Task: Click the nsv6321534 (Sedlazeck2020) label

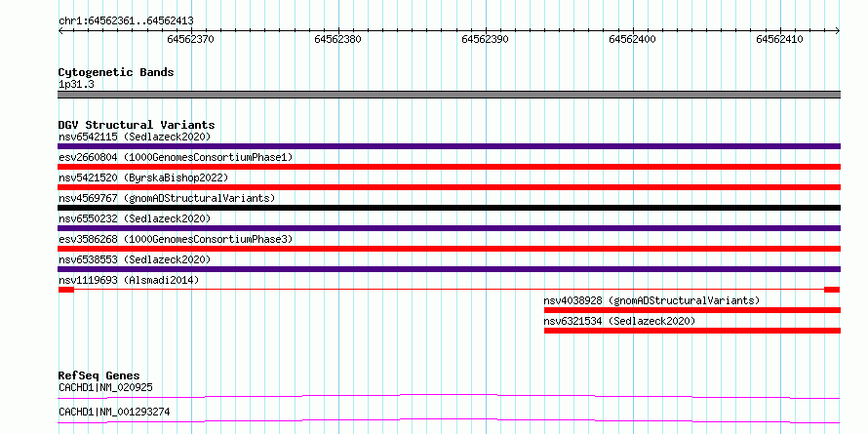Action: (x=619, y=321)
